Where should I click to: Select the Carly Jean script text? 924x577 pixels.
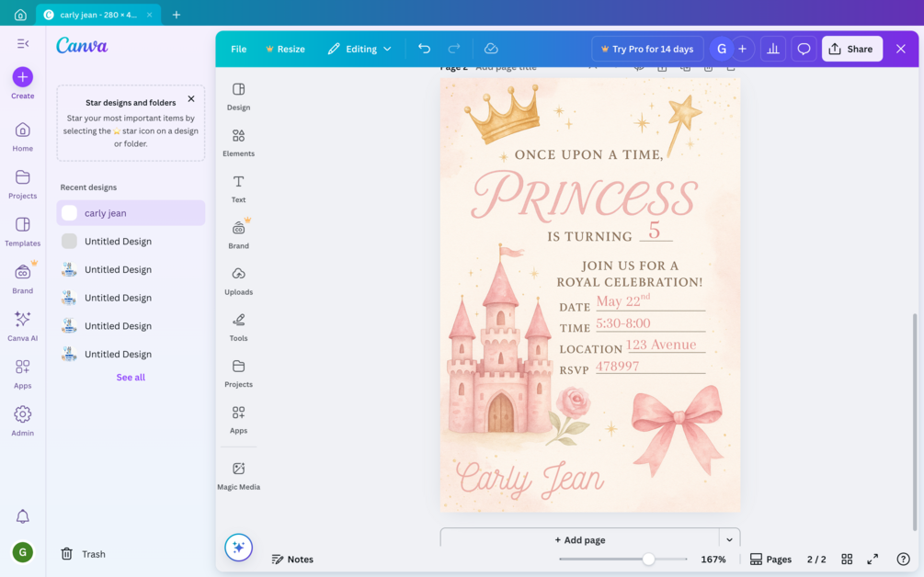pos(530,479)
